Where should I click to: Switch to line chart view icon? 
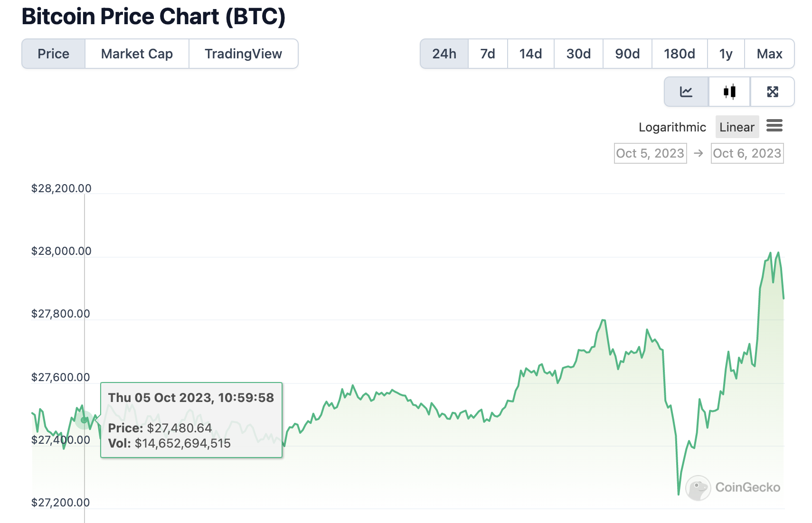[686, 92]
